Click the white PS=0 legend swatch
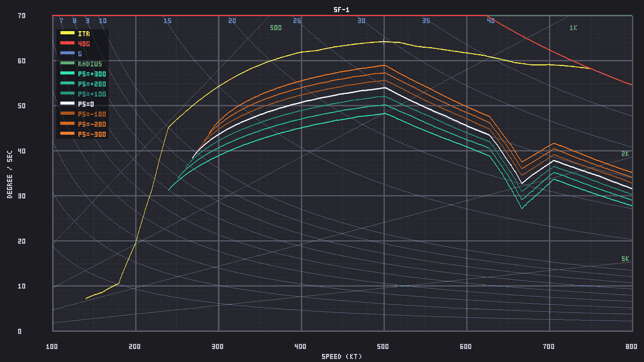644x362 pixels. 67,104
